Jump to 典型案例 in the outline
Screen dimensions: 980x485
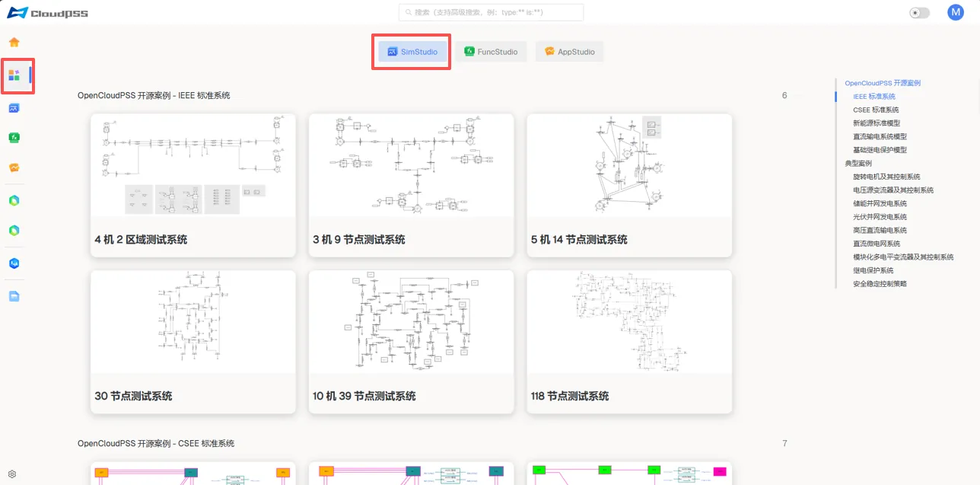coord(858,163)
